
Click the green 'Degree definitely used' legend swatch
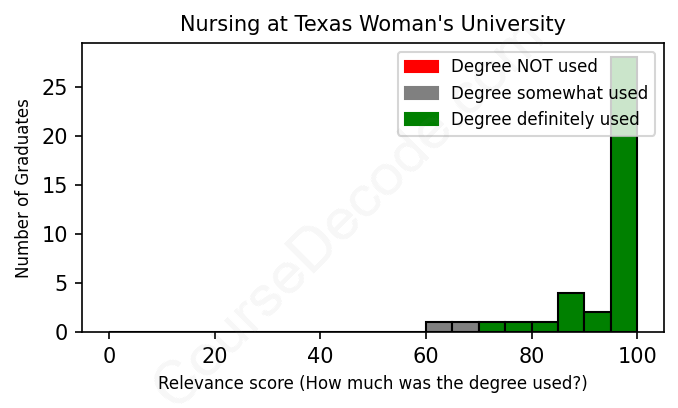point(421,120)
